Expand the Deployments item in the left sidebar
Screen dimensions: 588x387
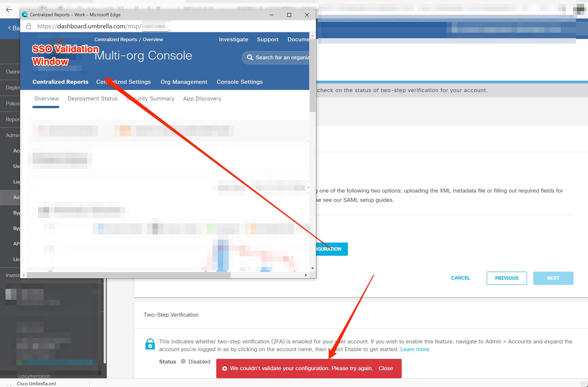pos(10,87)
